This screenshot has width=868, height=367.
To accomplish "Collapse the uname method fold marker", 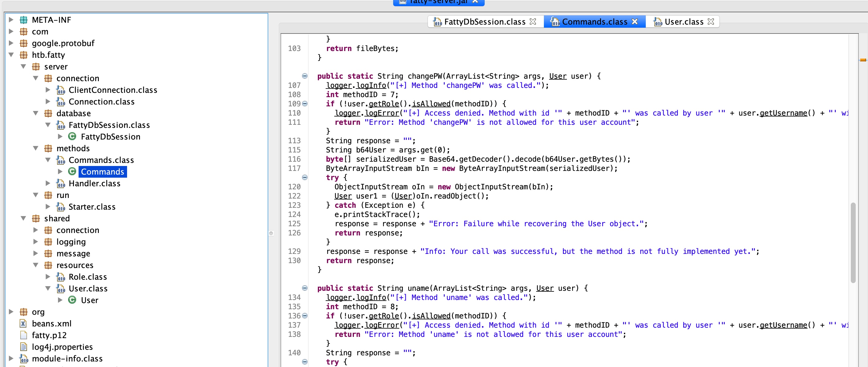I will coord(304,288).
